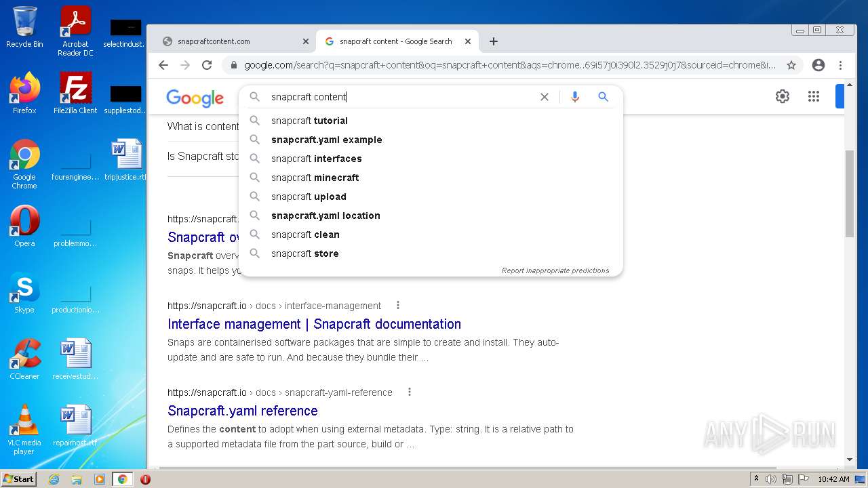This screenshot has width=868, height=488.
Task: View site info via the padlock icon
Action: [x=234, y=65]
